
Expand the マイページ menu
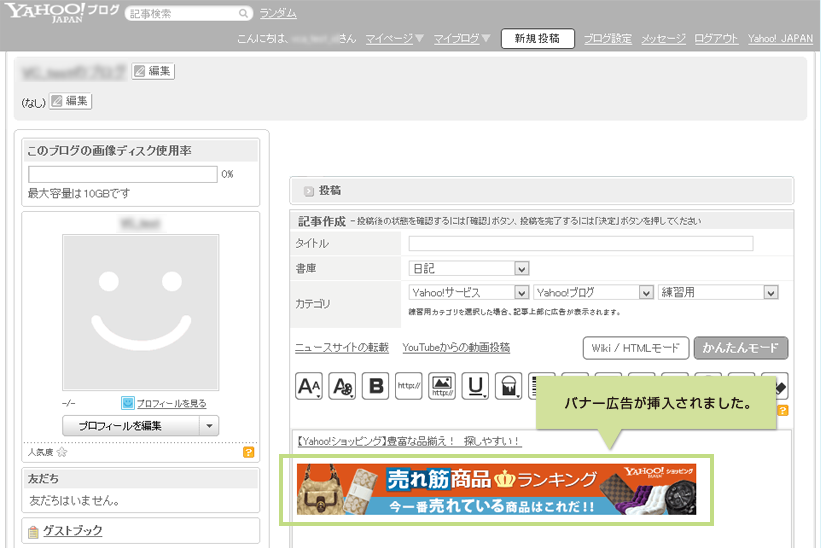click(394, 39)
